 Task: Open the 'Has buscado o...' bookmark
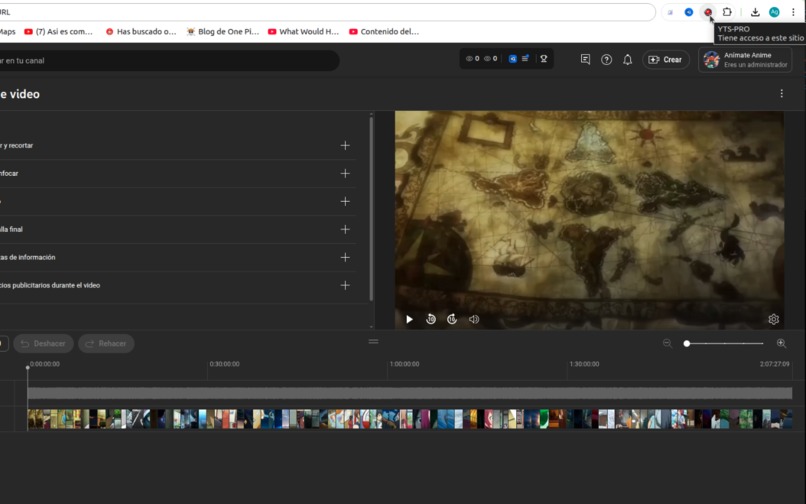click(141, 31)
